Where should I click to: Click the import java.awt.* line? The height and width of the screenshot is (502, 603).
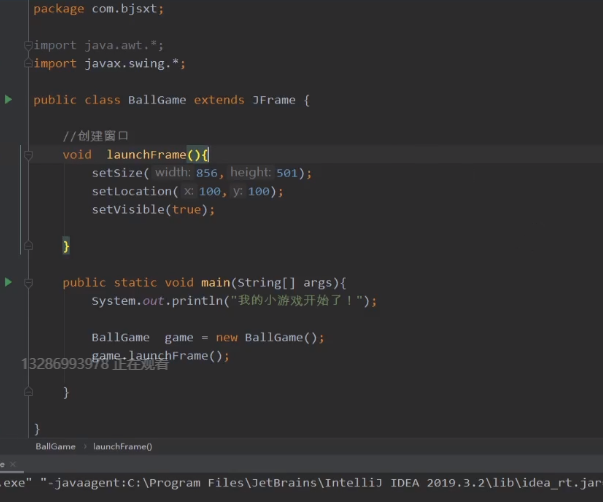pos(98,45)
